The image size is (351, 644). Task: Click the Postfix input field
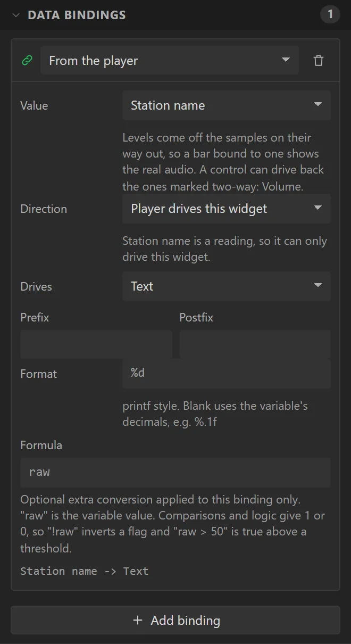click(255, 344)
